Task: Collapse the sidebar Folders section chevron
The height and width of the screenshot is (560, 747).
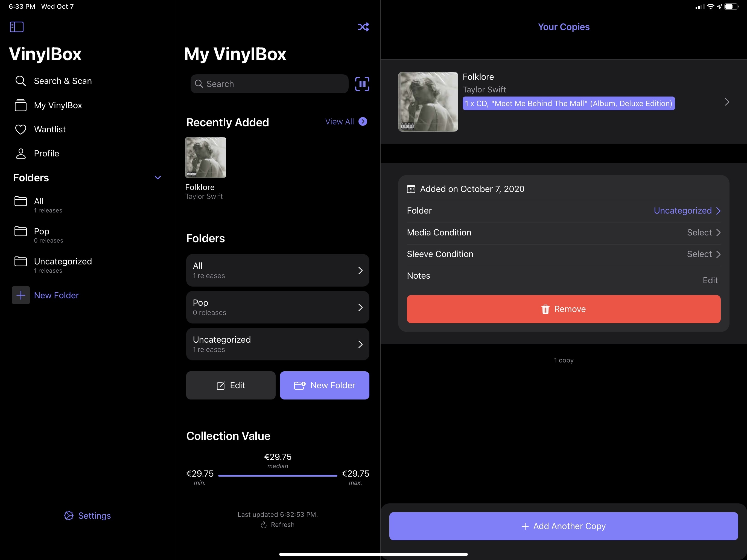Action: click(x=158, y=178)
